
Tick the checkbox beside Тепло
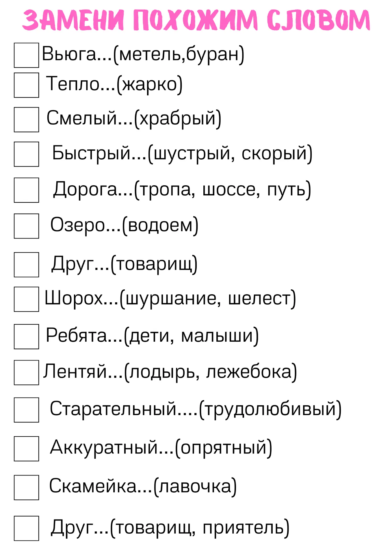[x=26, y=85]
